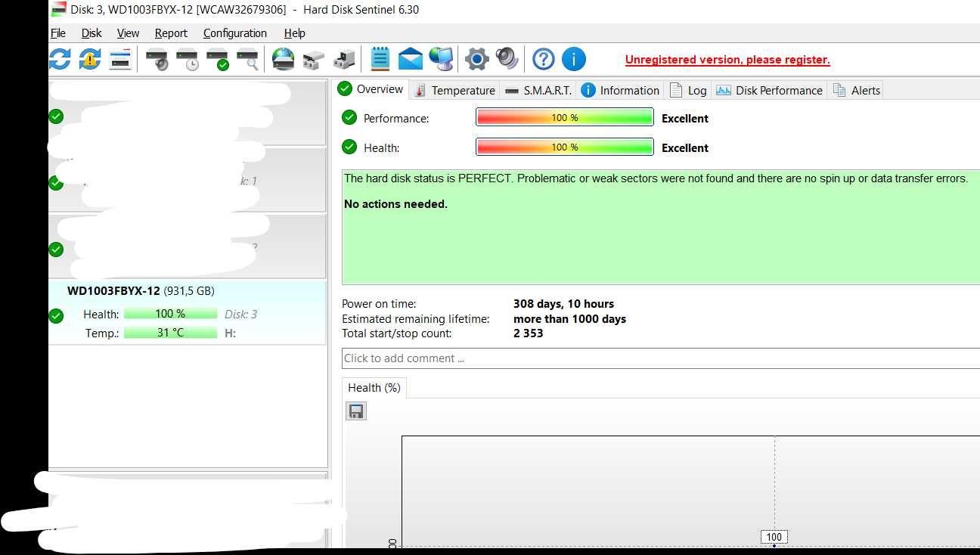Screen dimensions: 980x555
Task: Click the 'No actions needed.' text
Action: pos(395,204)
